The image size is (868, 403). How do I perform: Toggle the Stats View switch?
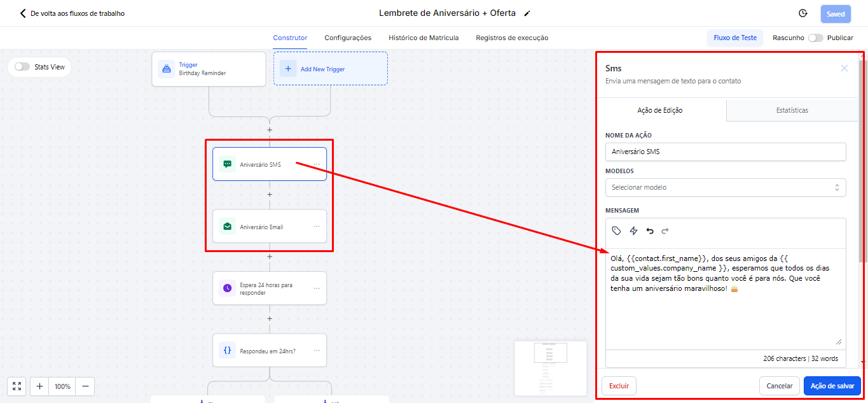tap(22, 67)
